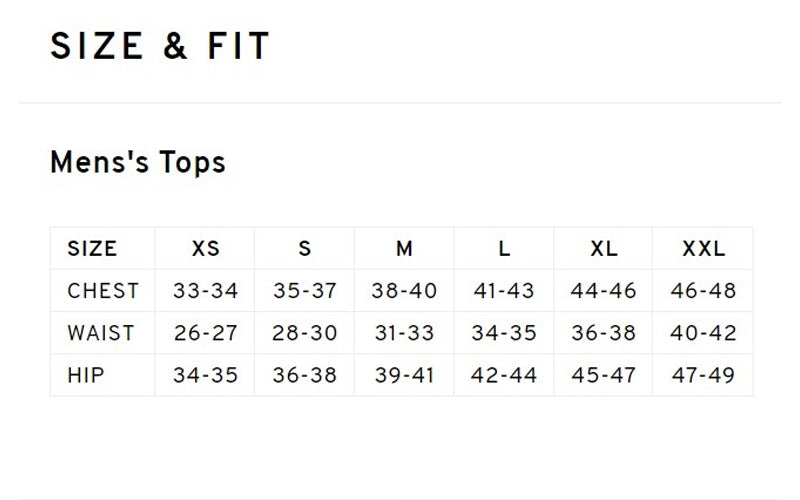Click the SIZE header cell
800x500 pixels.
coord(92,249)
